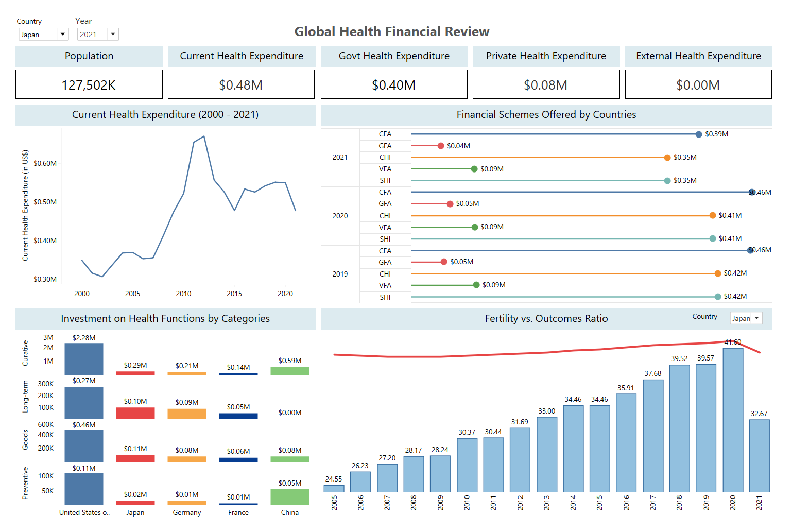This screenshot has width=792, height=532.
Task: Select the 2020 fertility bar 41.60
Action: tap(733, 420)
